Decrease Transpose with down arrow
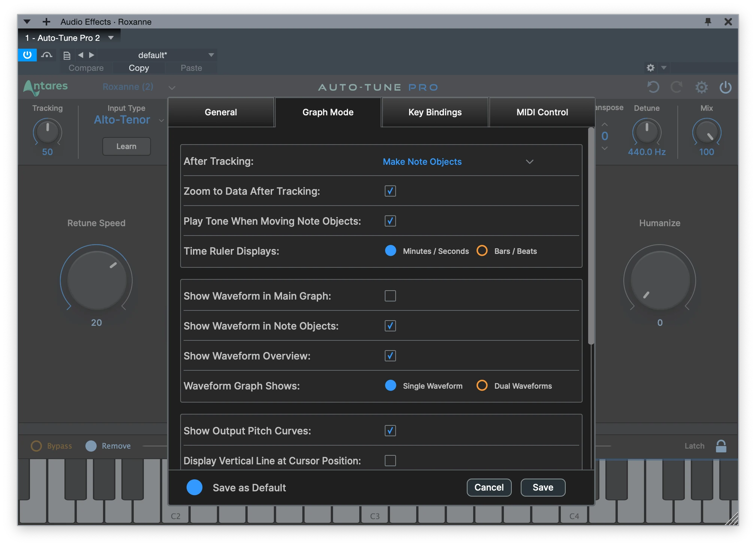 (x=605, y=148)
